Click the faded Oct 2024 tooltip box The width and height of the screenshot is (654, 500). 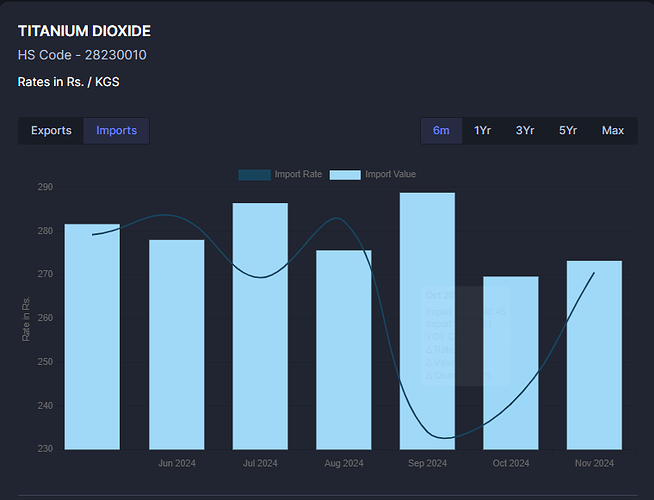(x=466, y=335)
